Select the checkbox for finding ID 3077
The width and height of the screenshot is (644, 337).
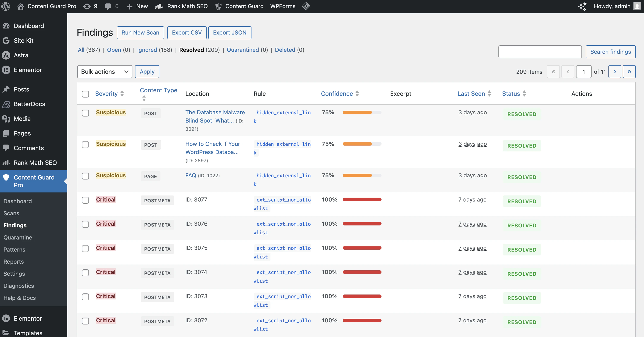point(85,200)
